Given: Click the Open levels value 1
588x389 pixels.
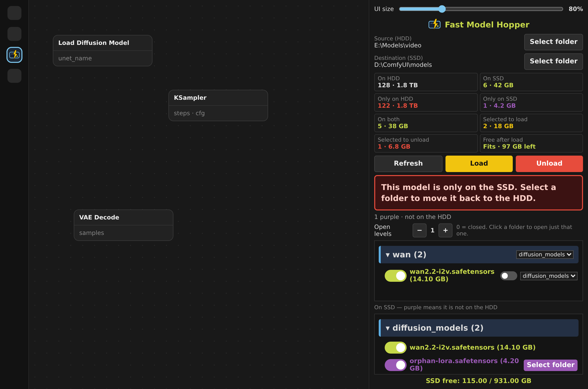Looking at the screenshot, I should click(433, 230).
